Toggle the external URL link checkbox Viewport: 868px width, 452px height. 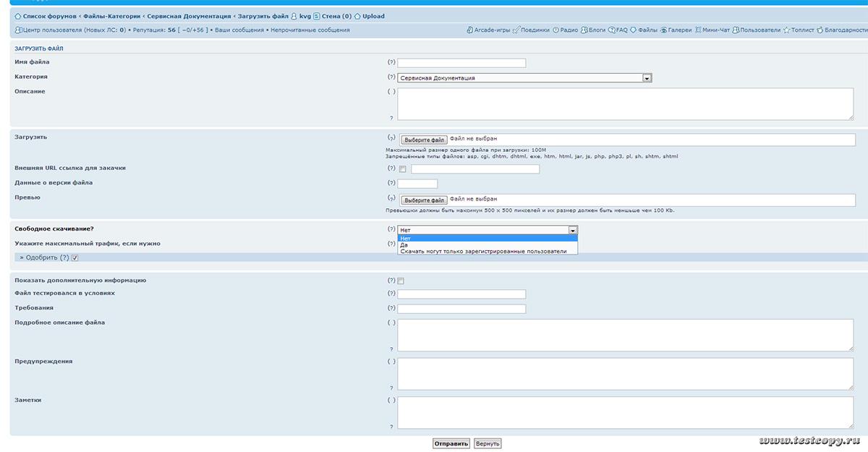tap(402, 169)
